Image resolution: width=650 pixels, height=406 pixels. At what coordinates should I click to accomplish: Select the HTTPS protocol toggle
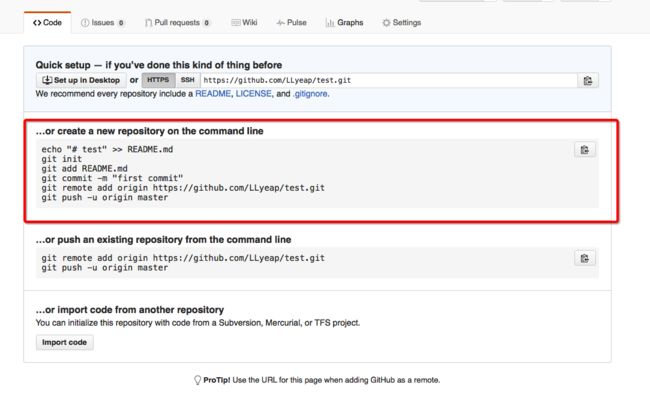pos(158,80)
